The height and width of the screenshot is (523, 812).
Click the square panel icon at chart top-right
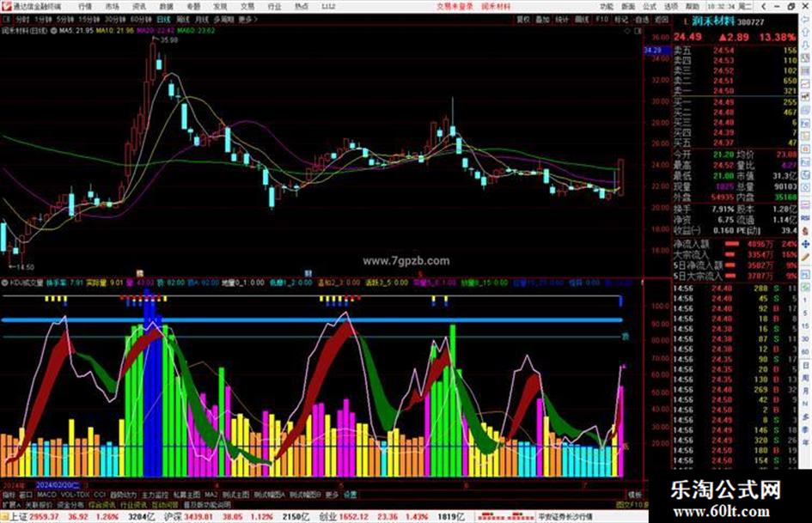pyautogui.click(x=638, y=31)
